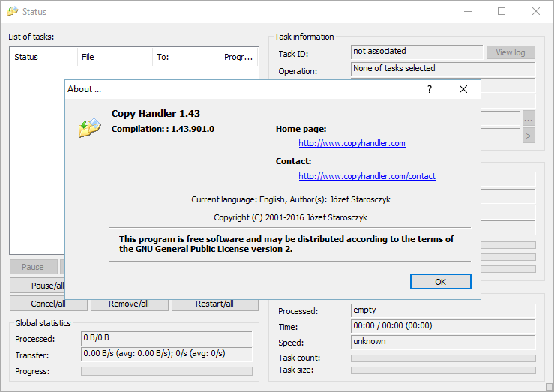
Task: Click the Compilation: 1.43.901.0 text
Action: click(163, 129)
